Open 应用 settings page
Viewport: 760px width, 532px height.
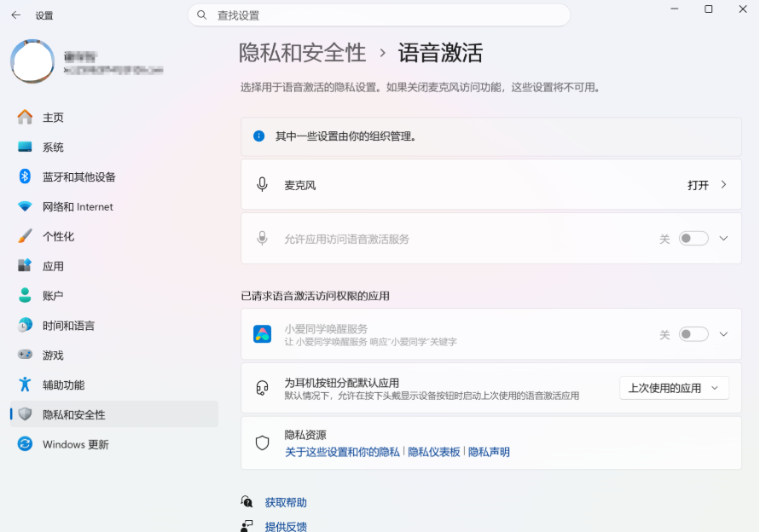pyautogui.click(x=114, y=265)
